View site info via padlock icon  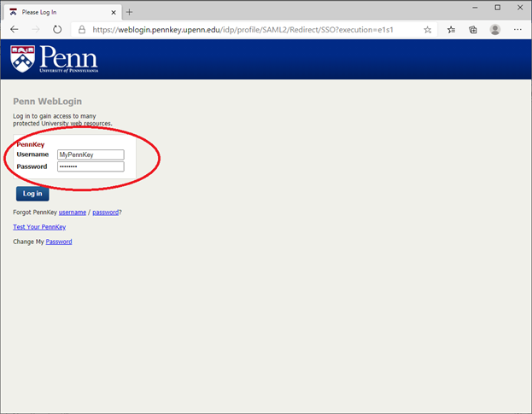tap(82, 30)
